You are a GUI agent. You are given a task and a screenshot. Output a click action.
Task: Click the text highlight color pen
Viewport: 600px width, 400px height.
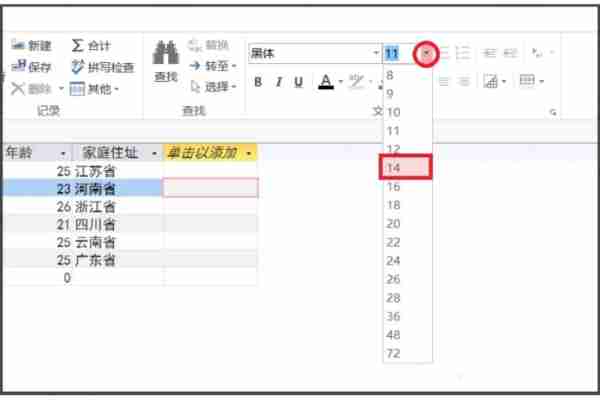click(356, 82)
